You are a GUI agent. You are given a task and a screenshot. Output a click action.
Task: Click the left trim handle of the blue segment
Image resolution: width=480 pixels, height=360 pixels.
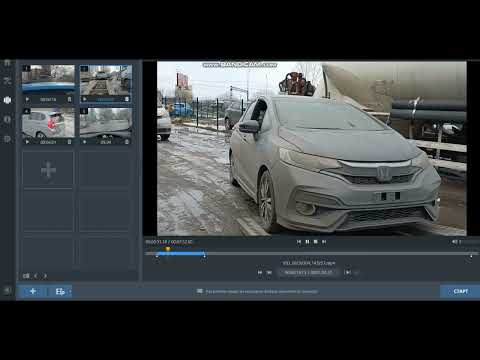[x=157, y=256]
